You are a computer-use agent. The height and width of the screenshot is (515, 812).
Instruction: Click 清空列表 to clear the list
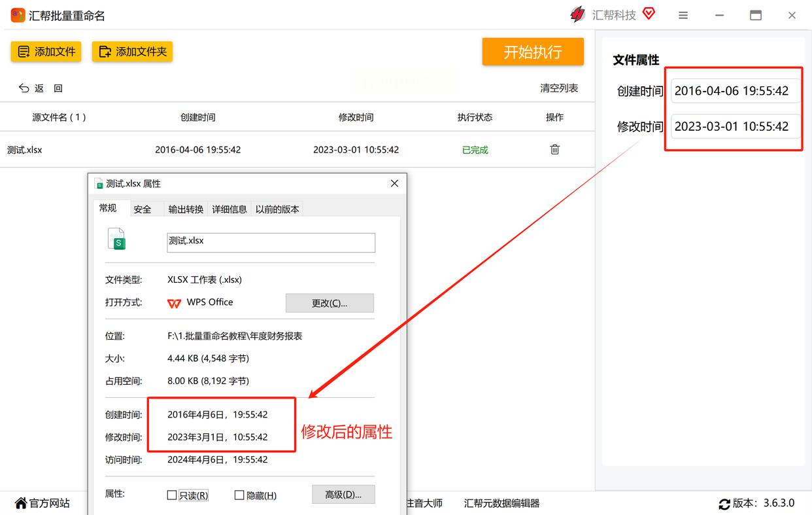tap(558, 88)
